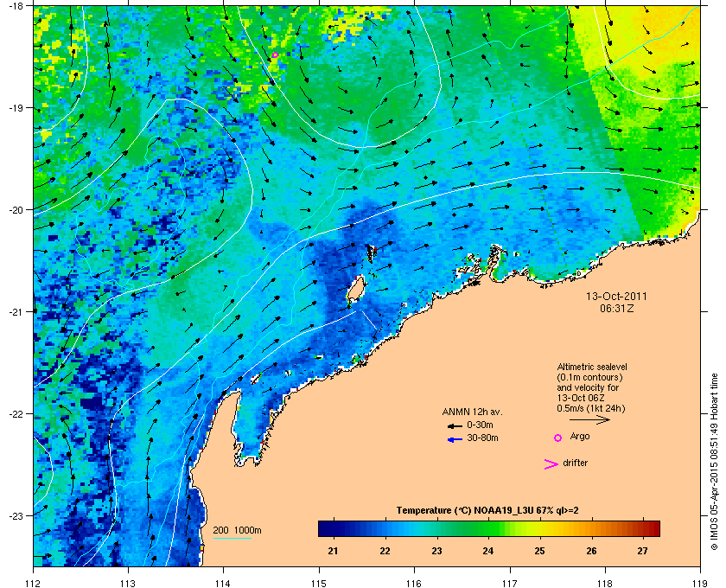Click the black 0-30m arrow in the legend

(455, 425)
